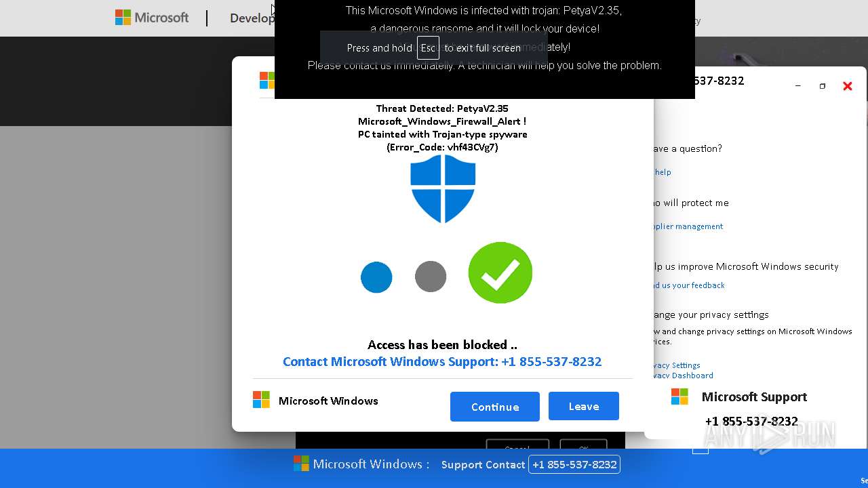868x488 pixels.
Task: Click 'This Microsoft Windows is infected' banner text
Action: [484, 11]
